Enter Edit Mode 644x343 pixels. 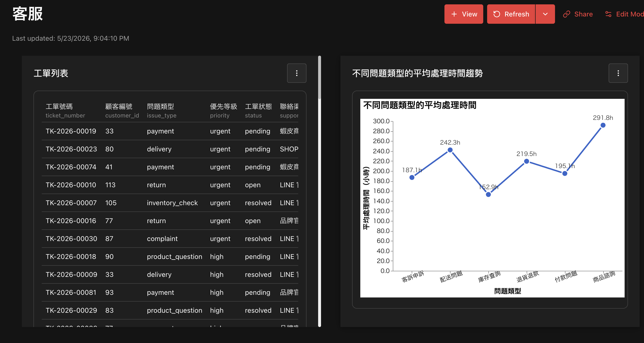point(624,14)
